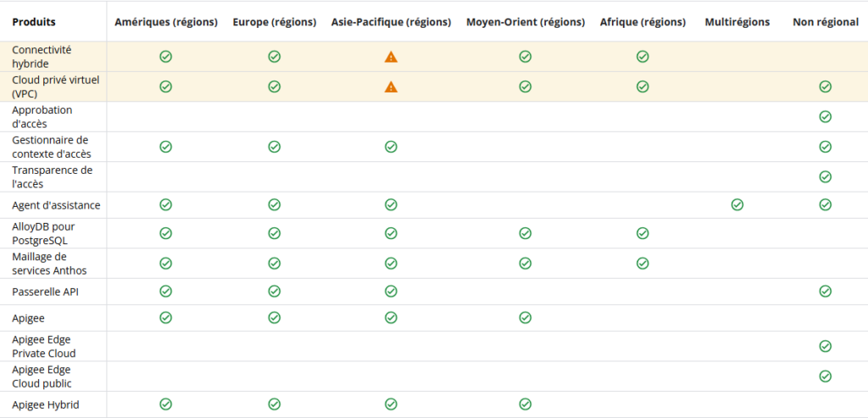Click Cloud privé virtuel checkmark under Amériques

[x=165, y=86]
